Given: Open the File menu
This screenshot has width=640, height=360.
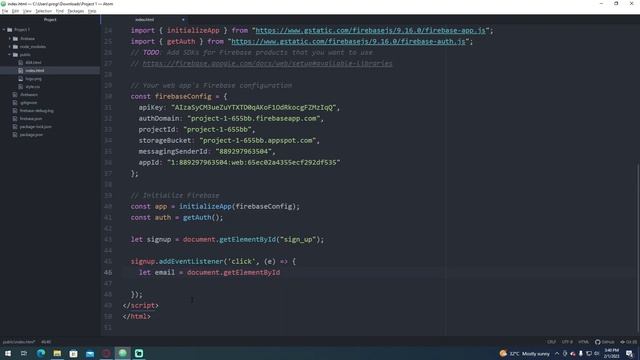Looking at the screenshot, I should click(5, 11).
